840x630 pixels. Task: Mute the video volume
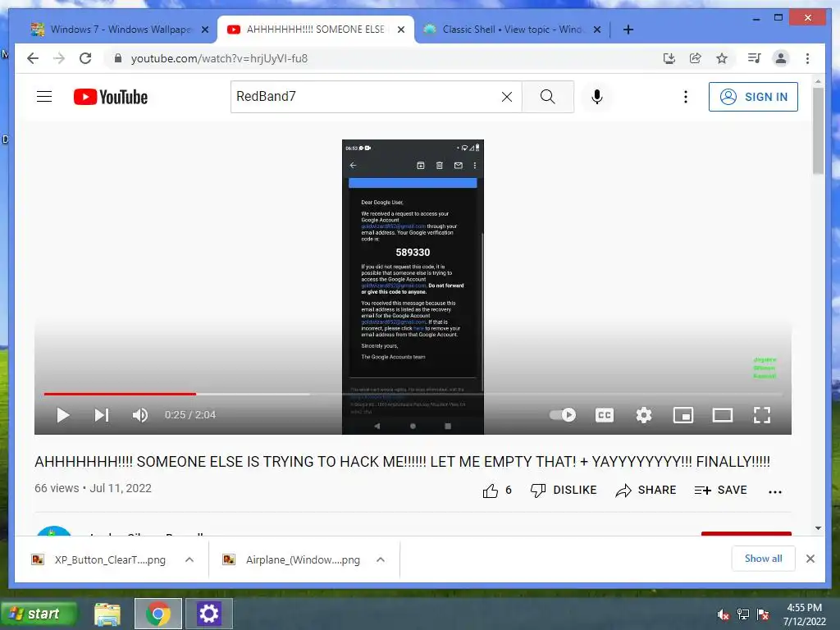pyautogui.click(x=139, y=415)
